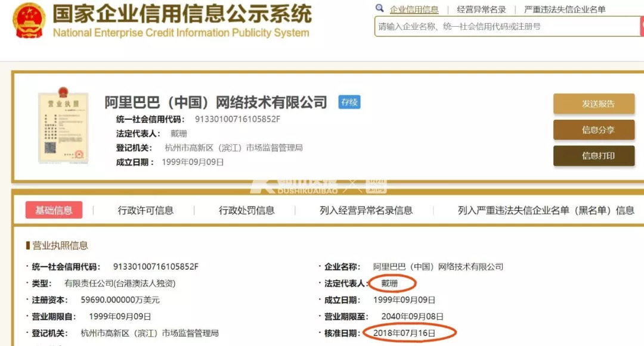The image size is (644, 346).
Task: Click the magnifier search icon
Action: 380,9
